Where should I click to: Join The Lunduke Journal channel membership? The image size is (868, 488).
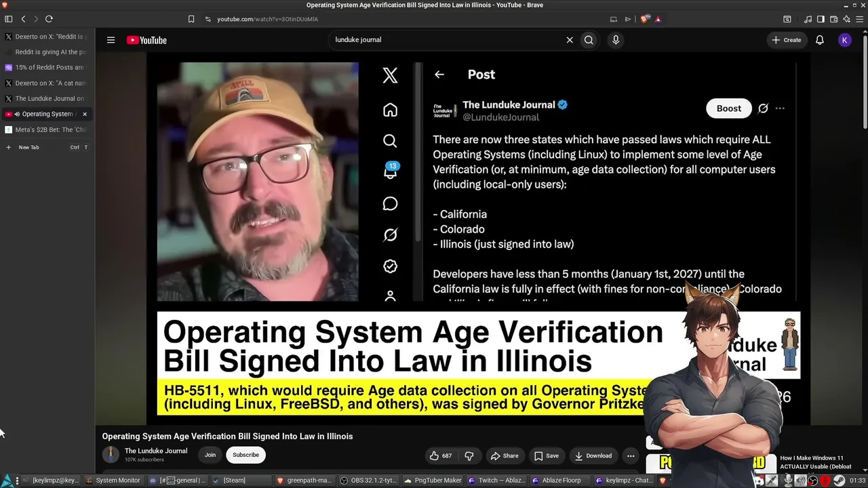click(x=210, y=455)
